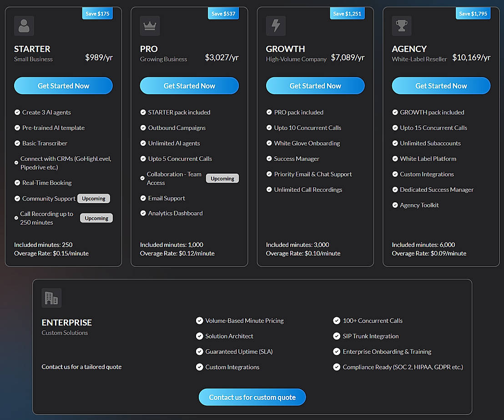Screen dimensions: 504x420
Task: Click the Save $175 badge
Action: coord(97,14)
